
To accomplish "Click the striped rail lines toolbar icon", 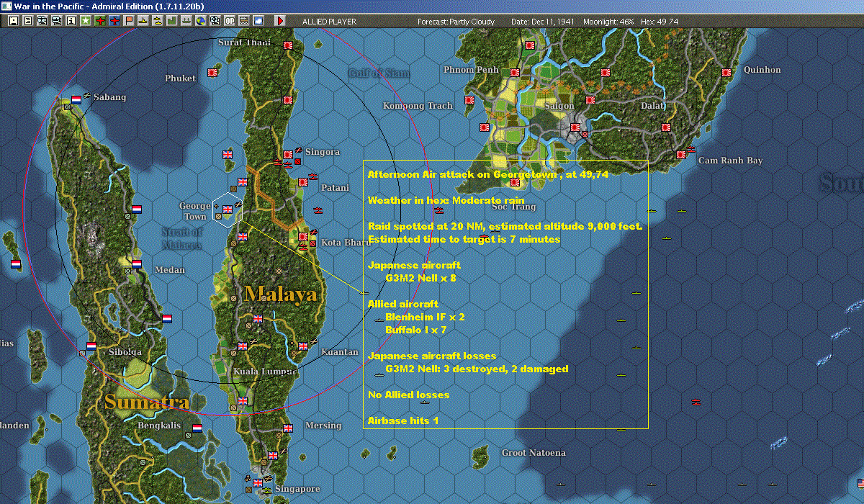I will pyautogui.click(x=243, y=21).
